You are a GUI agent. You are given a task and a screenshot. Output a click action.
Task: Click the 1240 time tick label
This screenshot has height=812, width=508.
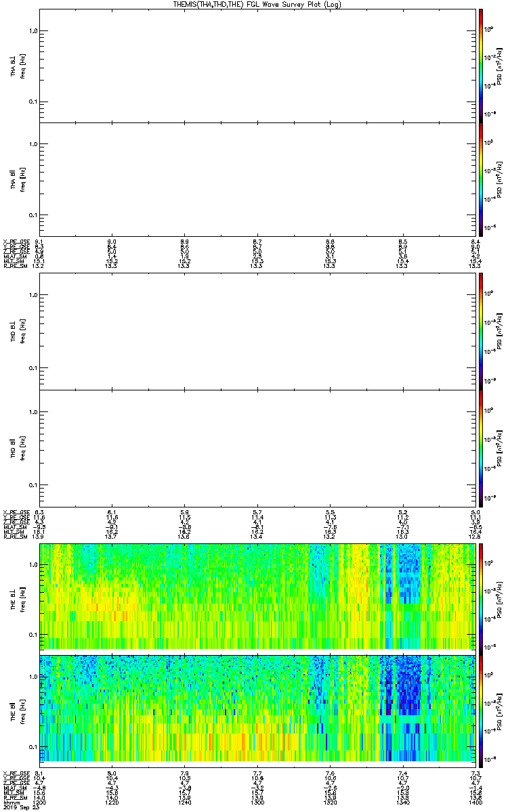184,803
